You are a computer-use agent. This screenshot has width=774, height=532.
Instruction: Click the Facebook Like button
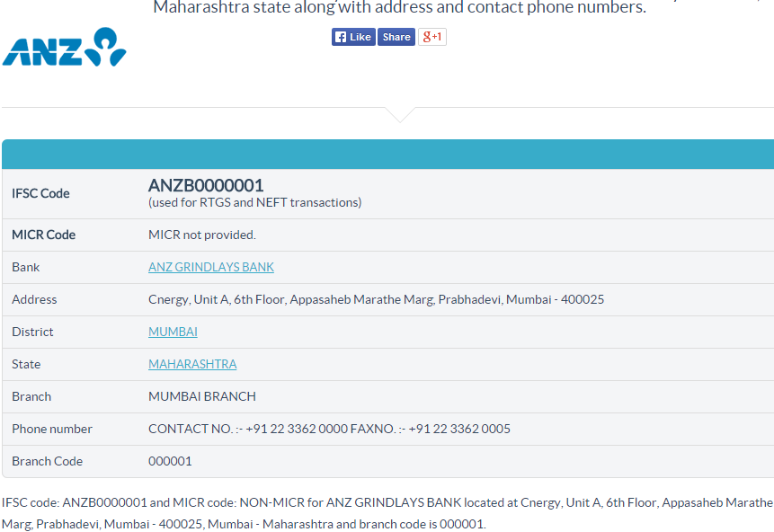point(353,37)
